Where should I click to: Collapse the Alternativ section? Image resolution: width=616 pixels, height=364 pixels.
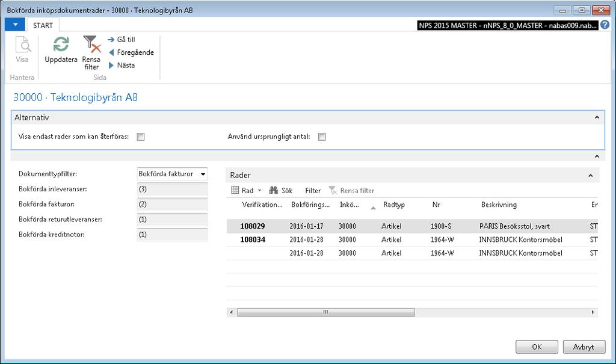(x=597, y=117)
